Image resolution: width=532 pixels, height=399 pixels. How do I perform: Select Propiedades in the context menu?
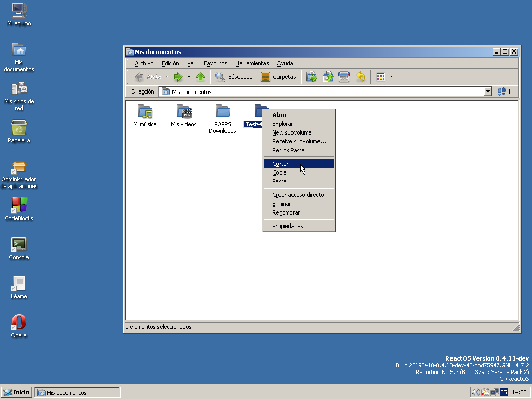(x=287, y=226)
